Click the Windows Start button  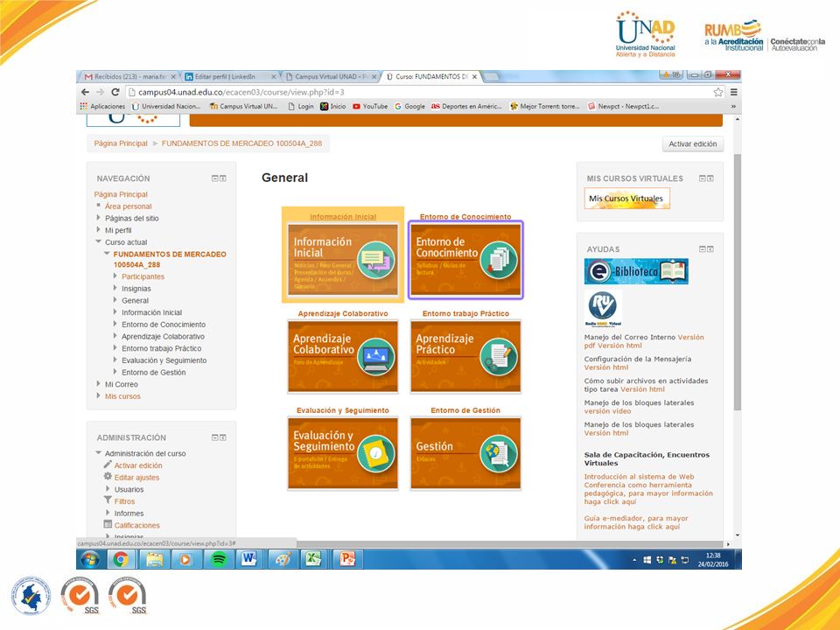[x=90, y=559]
